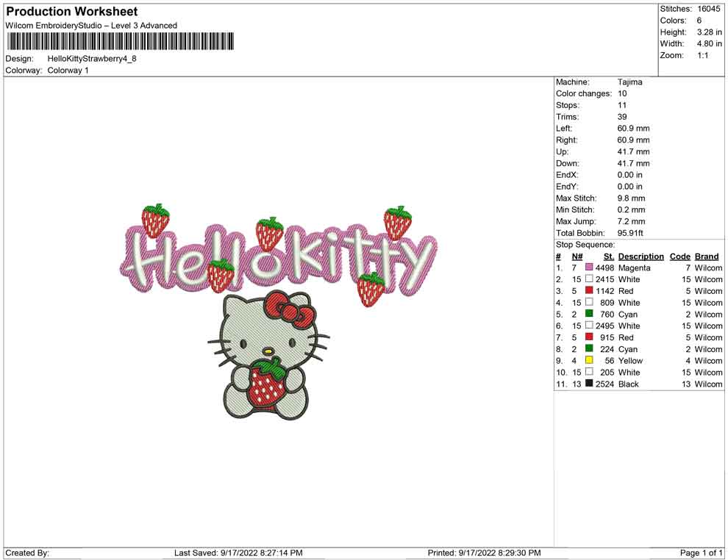Screen dimensions: 728x560
Task: Click the Black color swatch in row 11
Action: click(x=589, y=383)
